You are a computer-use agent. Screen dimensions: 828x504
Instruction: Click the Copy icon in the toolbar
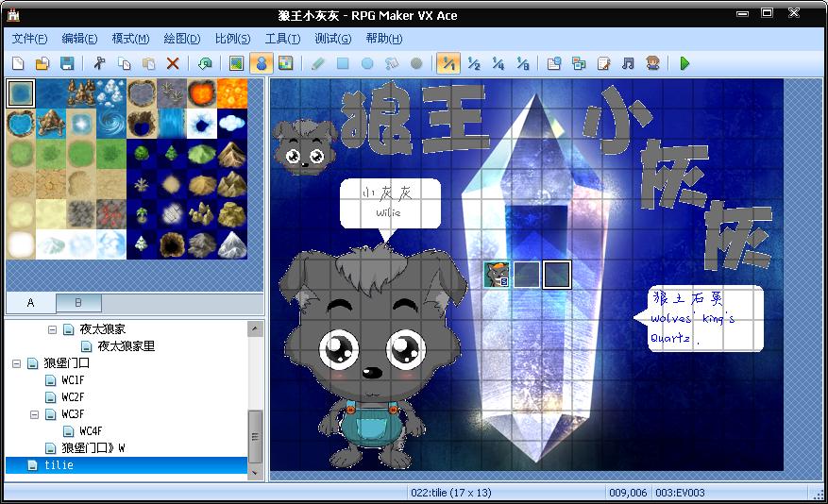[x=124, y=63]
